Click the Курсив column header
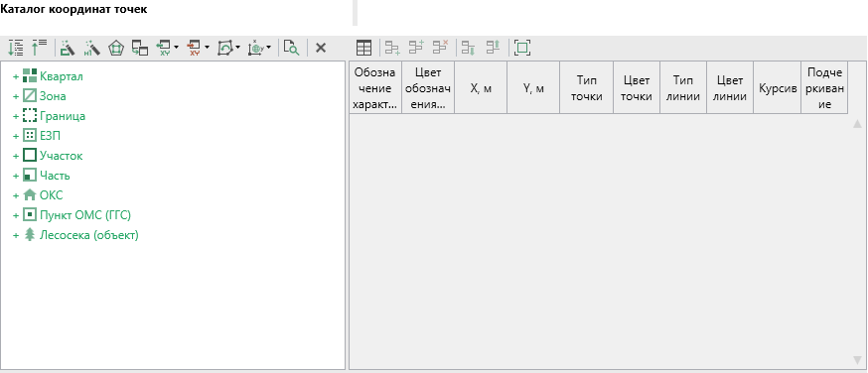The image size is (868, 373). [778, 88]
